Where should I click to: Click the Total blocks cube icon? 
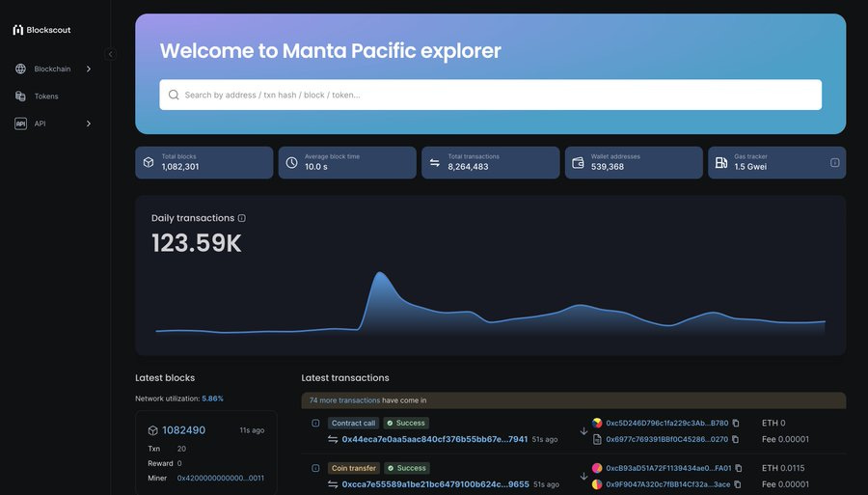(x=149, y=162)
